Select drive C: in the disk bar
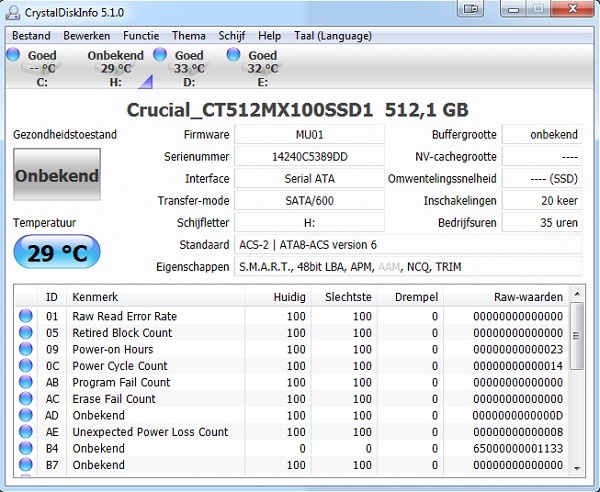600x492 pixels. coord(42,68)
